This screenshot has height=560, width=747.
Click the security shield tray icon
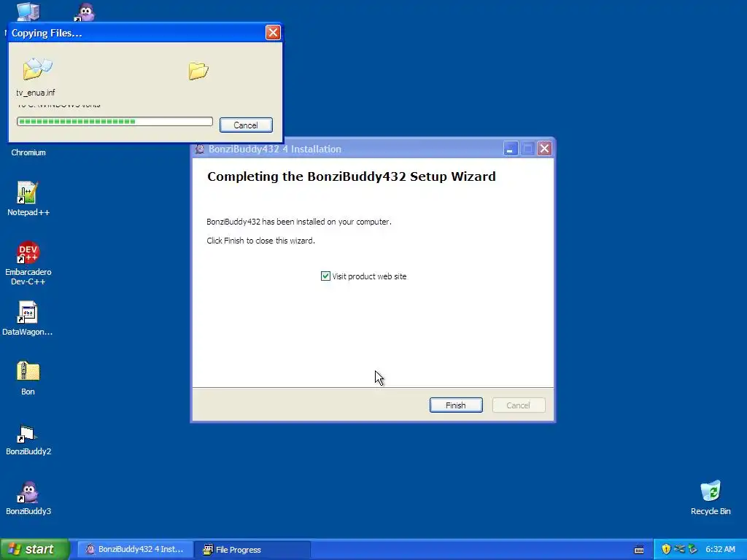coord(666,549)
